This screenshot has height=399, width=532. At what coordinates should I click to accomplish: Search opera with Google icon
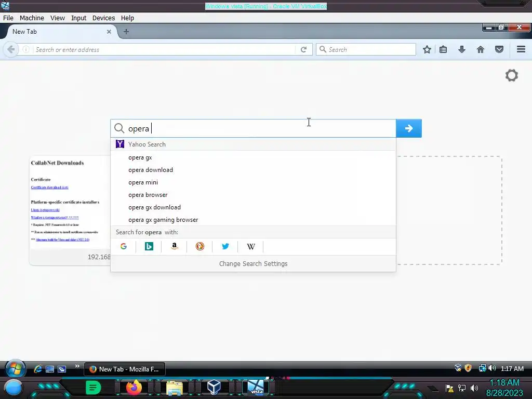click(x=124, y=246)
